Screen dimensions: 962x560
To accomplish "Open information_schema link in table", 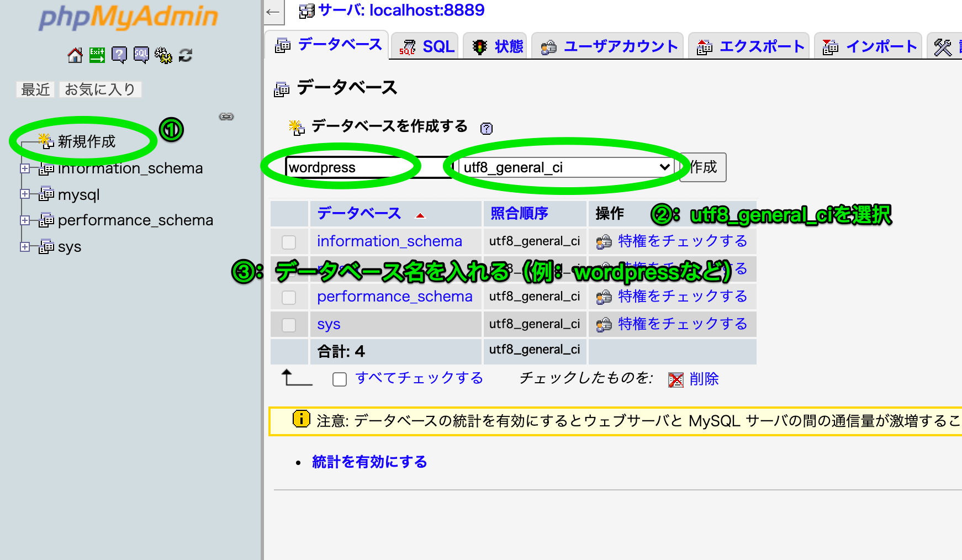I will pos(389,241).
